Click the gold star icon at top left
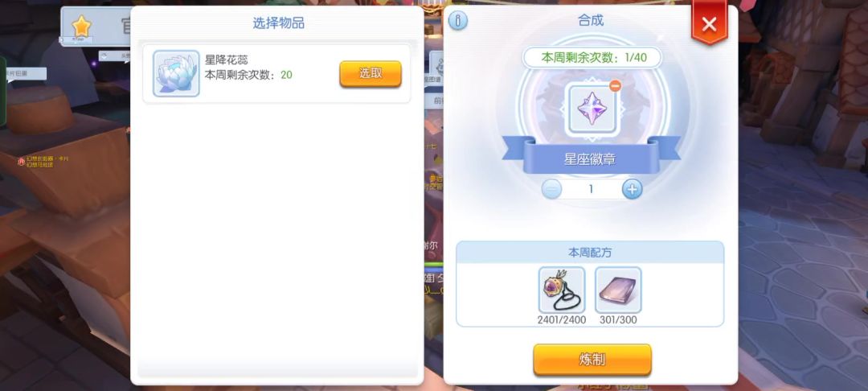The height and width of the screenshot is (391, 868). pos(81,26)
